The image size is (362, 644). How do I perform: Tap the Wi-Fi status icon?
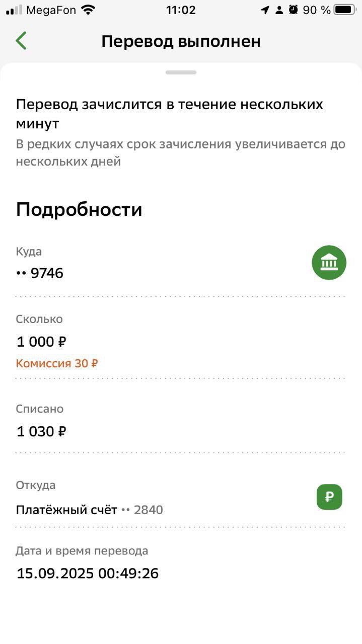tap(89, 10)
